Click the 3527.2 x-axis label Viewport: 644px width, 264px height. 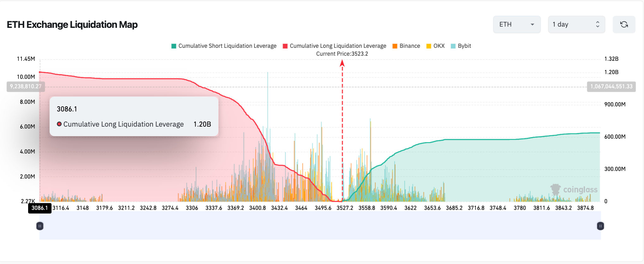(345, 208)
